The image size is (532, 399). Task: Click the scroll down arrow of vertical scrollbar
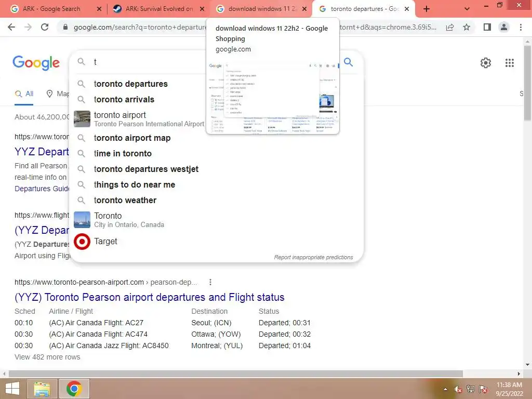[x=527, y=365]
